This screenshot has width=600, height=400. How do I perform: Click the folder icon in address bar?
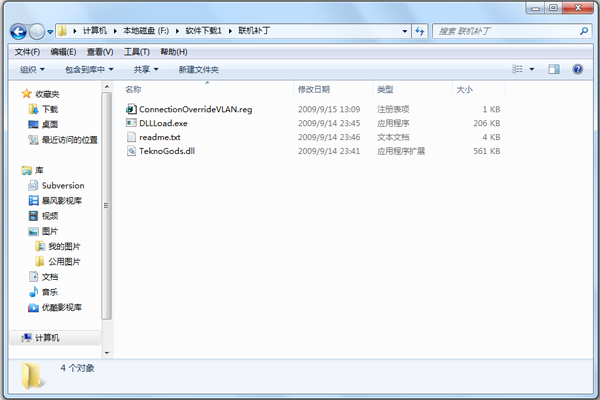pyautogui.click(x=62, y=31)
